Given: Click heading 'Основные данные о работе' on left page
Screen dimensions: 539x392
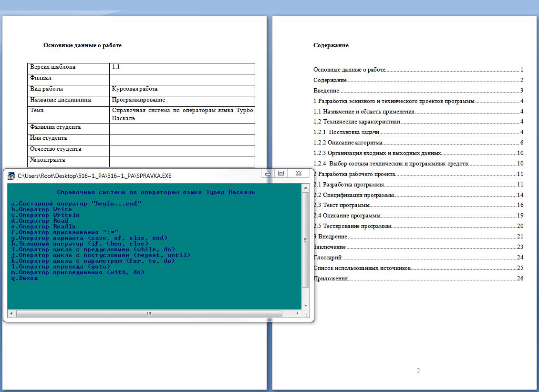Looking at the screenshot, I should [83, 45].
